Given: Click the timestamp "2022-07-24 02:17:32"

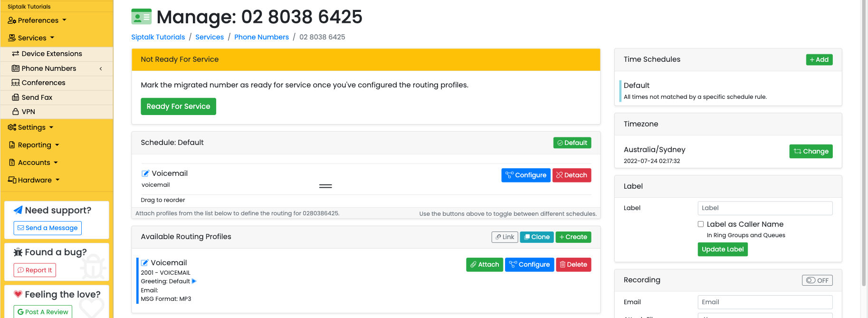Looking at the screenshot, I should [652, 161].
